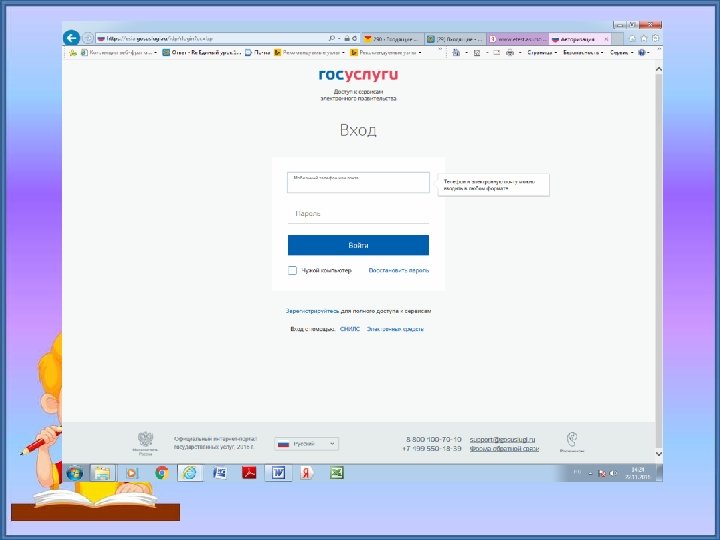Click the network tray icon with red cross
Viewport: 720px width, 540px height.
(602, 473)
